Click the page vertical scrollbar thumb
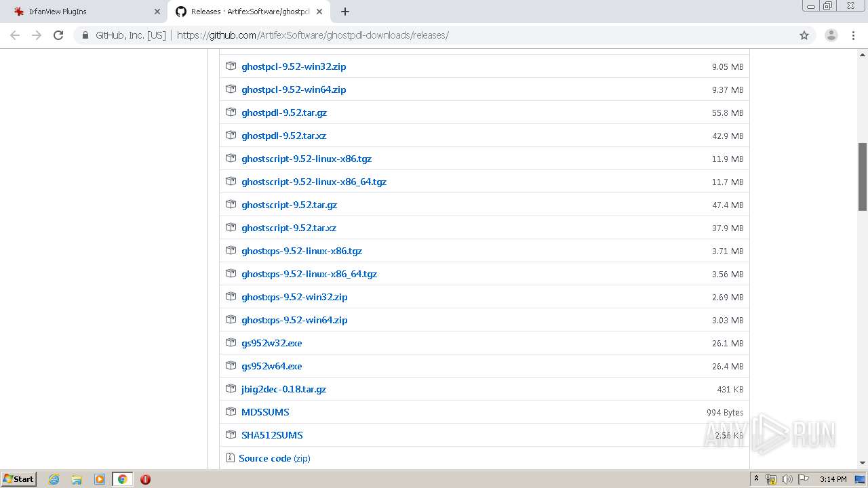The height and width of the screenshot is (488, 868). pyautogui.click(x=863, y=177)
